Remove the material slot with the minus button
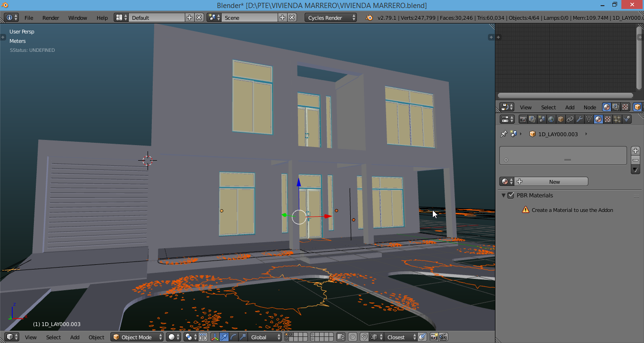Image resolution: width=644 pixels, height=343 pixels. [x=636, y=160]
